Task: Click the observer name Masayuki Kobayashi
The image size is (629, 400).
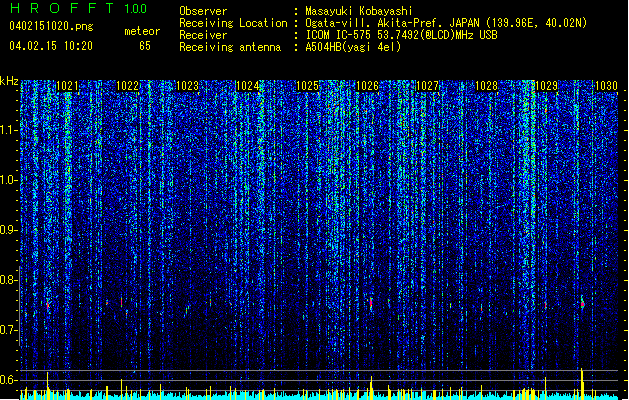Action: (359, 11)
